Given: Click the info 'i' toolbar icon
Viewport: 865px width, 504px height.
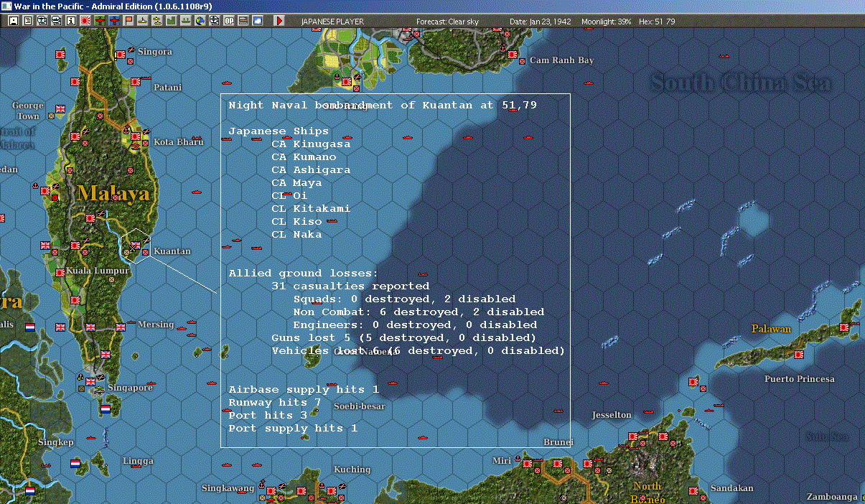Looking at the screenshot, I should pyautogui.click(x=71, y=21).
